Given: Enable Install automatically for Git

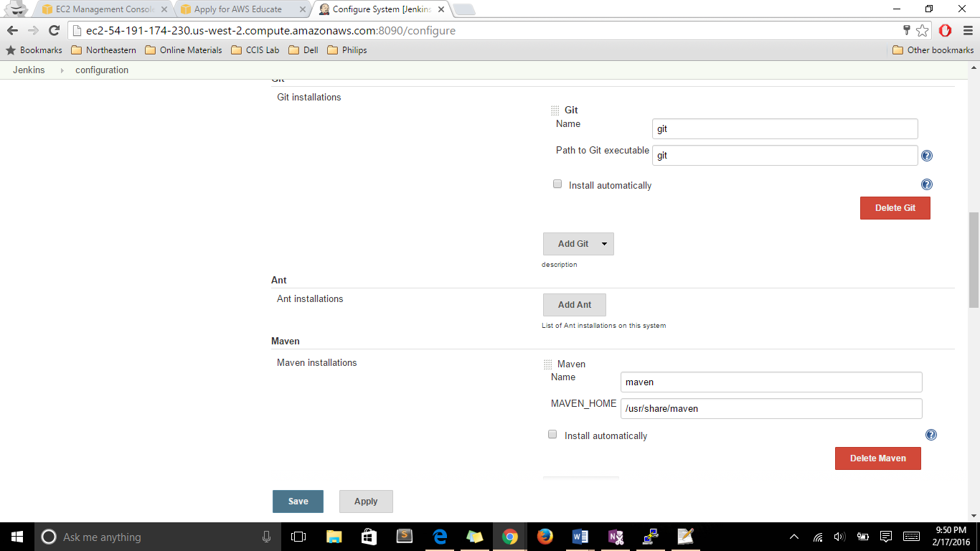Looking at the screenshot, I should (557, 184).
